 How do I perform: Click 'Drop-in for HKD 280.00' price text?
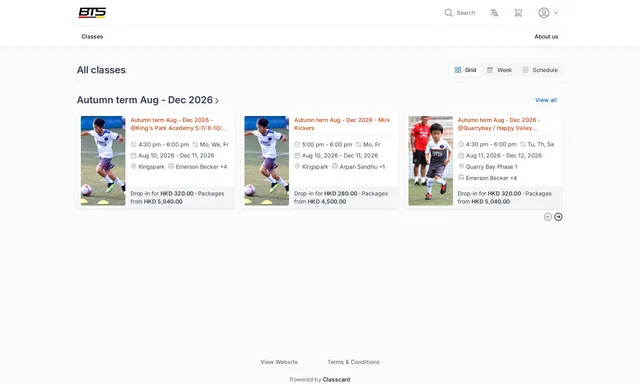click(x=326, y=193)
